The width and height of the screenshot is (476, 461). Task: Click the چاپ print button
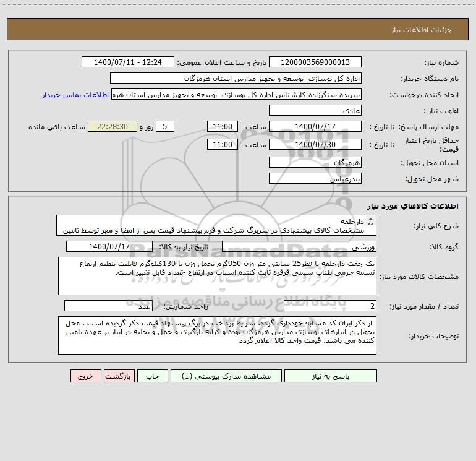coord(153,376)
